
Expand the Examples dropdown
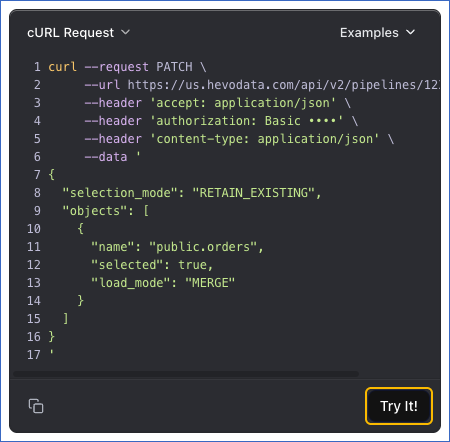coord(378,33)
